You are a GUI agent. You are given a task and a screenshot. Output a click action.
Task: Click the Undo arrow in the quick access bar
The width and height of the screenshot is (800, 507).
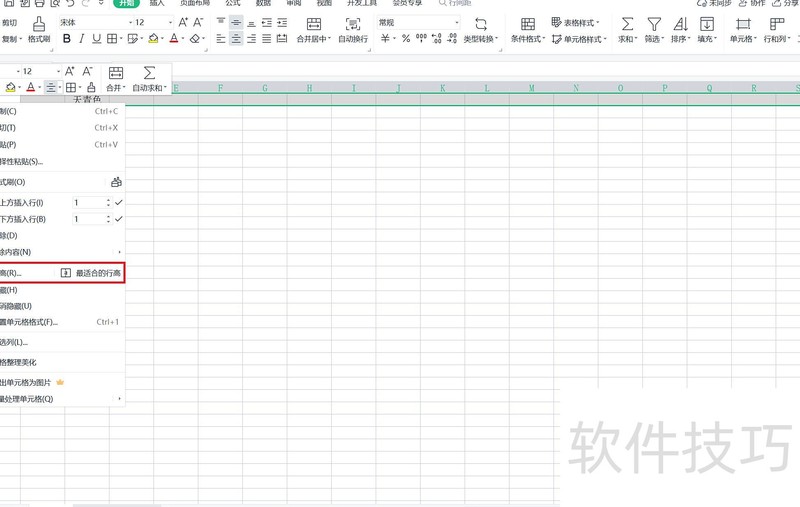pos(70,3)
